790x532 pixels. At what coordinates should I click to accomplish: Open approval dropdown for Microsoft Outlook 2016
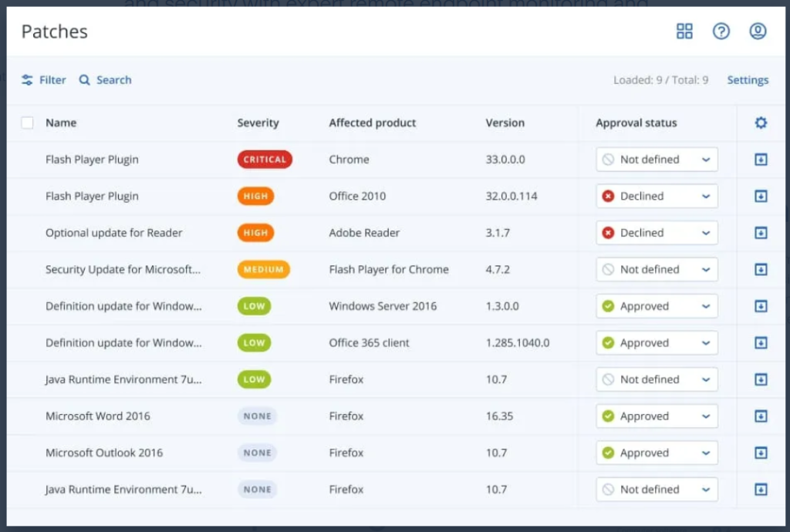point(657,453)
